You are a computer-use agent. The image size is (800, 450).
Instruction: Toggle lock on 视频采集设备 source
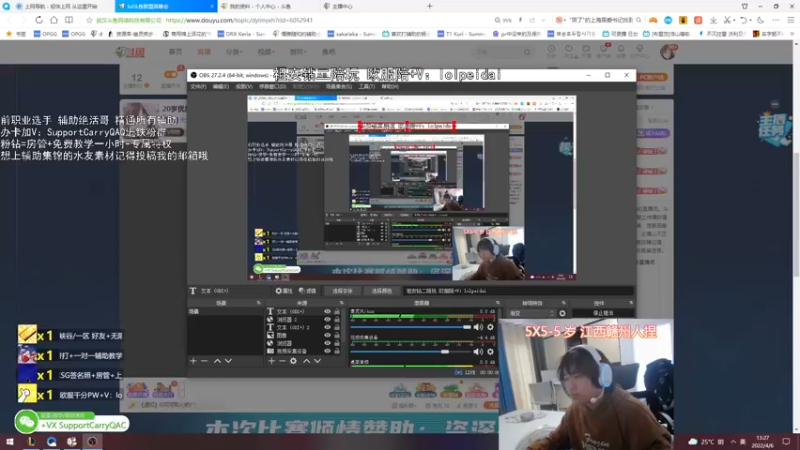pyautogui.click(x=337, y=351)
